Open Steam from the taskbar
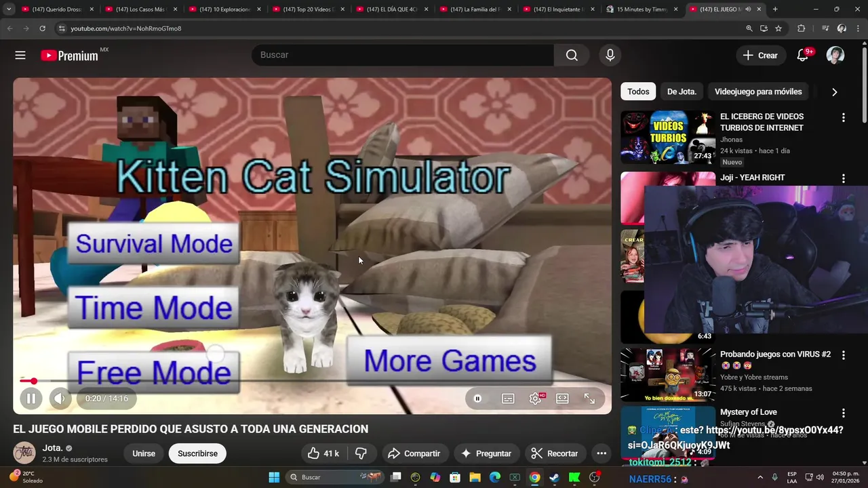This screenshot has height=488, width=868. coord(555,477)
